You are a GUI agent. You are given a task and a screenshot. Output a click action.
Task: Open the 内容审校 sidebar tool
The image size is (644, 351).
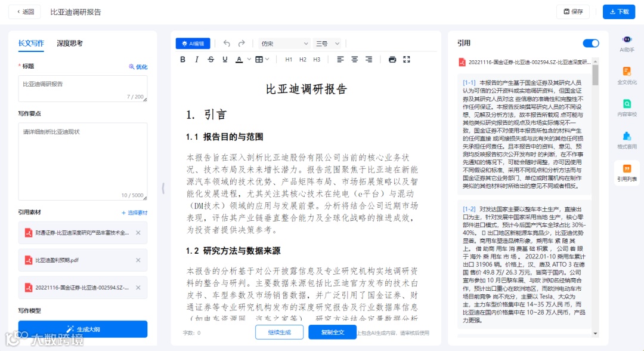pos(627,108)
